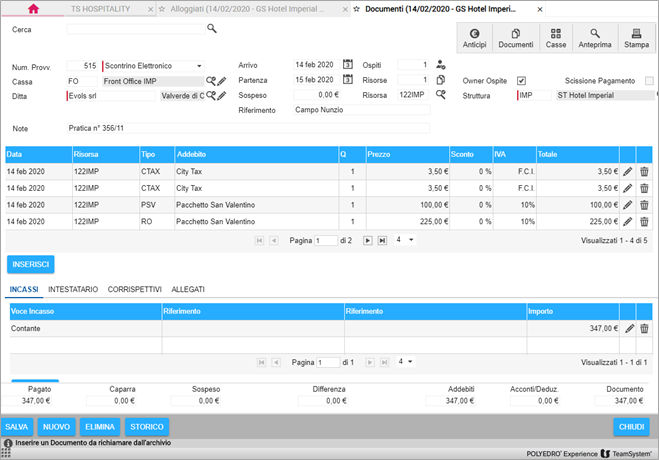Viewport: 659px width, 460px height.
Task: Click the Totale column header
Action: point(577,154)
